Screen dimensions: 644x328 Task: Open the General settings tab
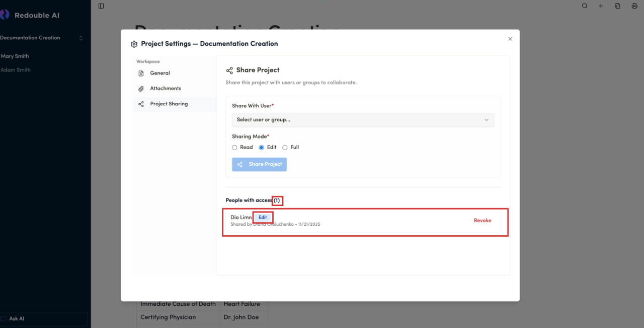tap(160, 73)
